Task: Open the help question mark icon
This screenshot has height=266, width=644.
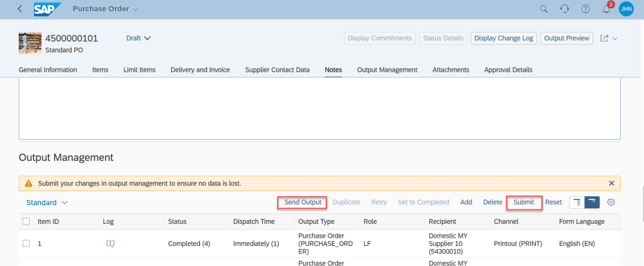Action: tap(586, 9)
